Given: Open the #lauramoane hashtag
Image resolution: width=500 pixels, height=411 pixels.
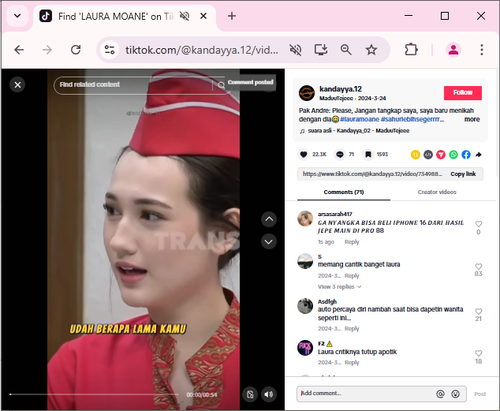Looking at the screenshot, I should 359,119.
